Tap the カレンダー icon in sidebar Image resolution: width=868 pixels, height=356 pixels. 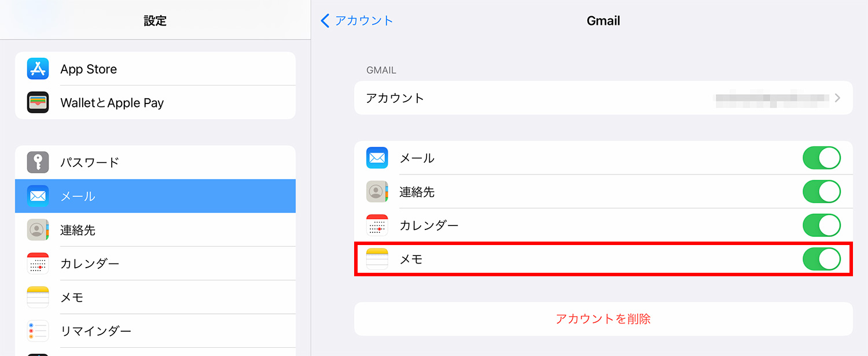(x=38, y=264)
